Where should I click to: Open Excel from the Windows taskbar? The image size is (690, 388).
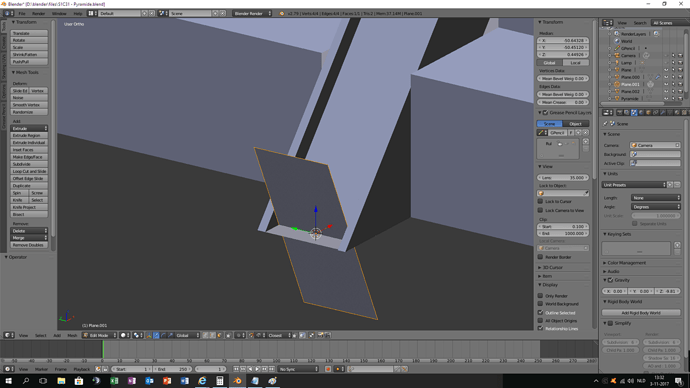[x=114, y=381]
